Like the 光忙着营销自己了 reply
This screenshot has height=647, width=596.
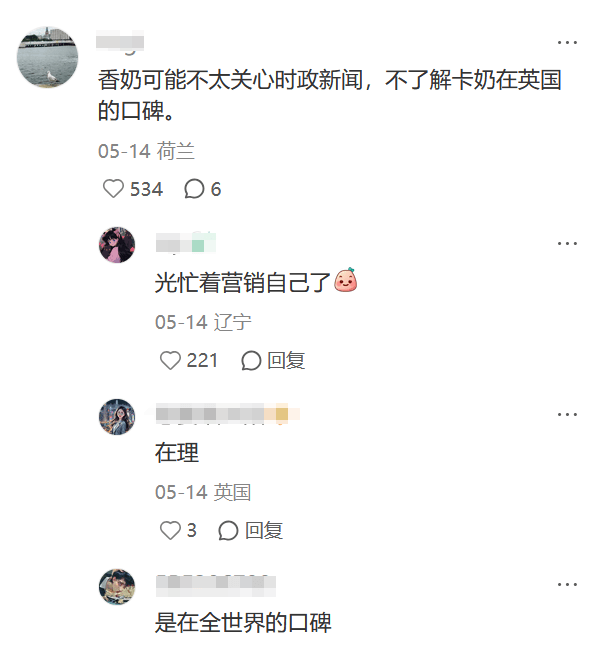tap(170, 360)
